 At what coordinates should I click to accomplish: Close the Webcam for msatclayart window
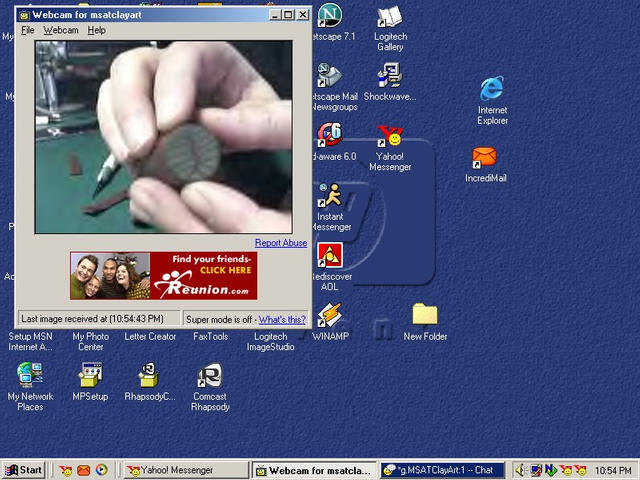302,15
